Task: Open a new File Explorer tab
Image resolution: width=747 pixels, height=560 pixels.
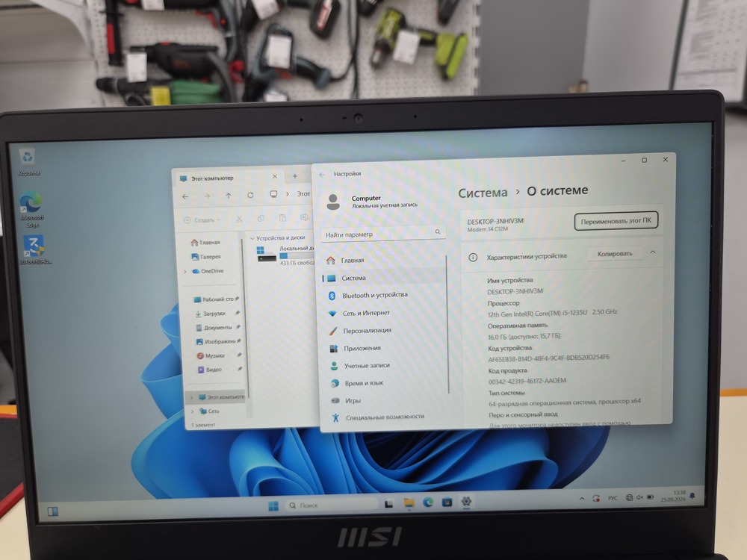Action: [x=295, y=176]
